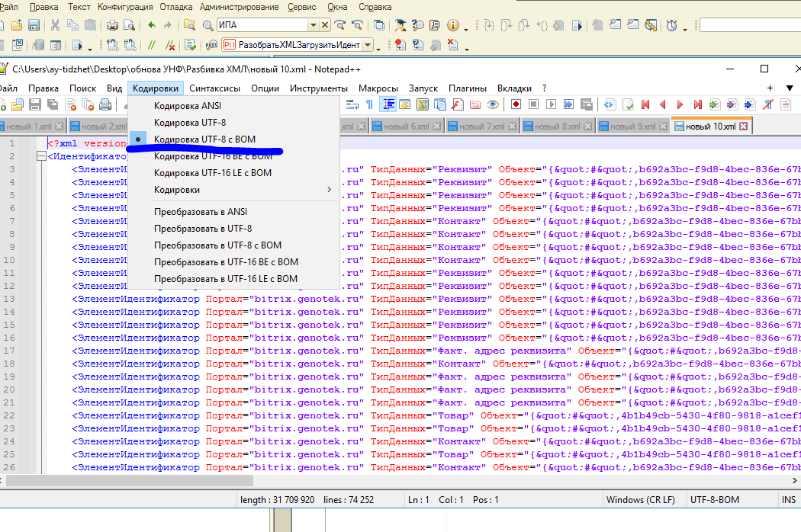801x532 pixels.
Task: Expand the Кодировки submenu
Action: 233,190
